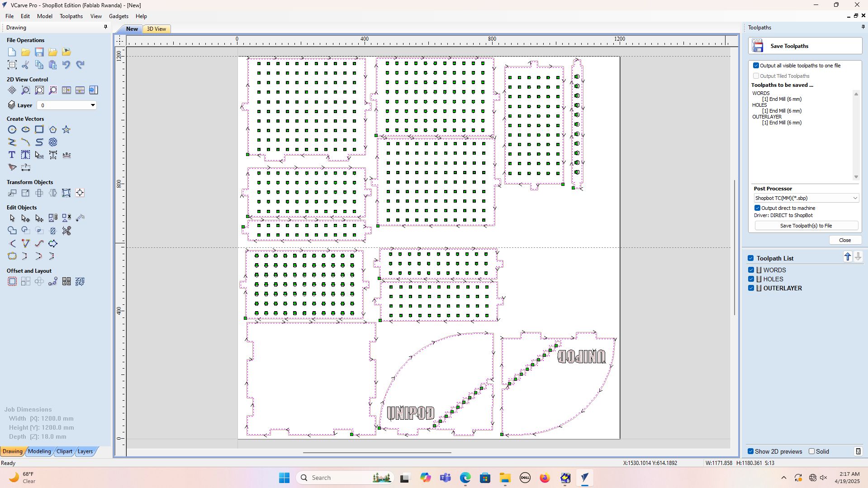Click the Undo arrow icon

[66, 65]
